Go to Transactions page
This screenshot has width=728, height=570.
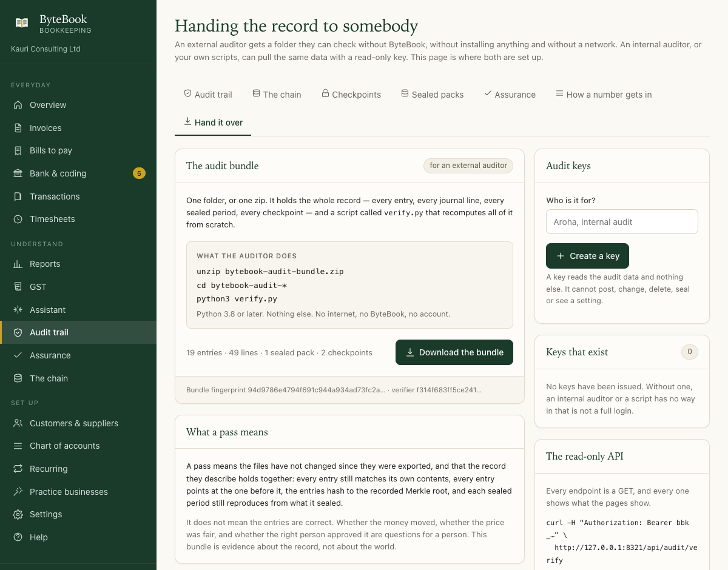coord(78,196)
